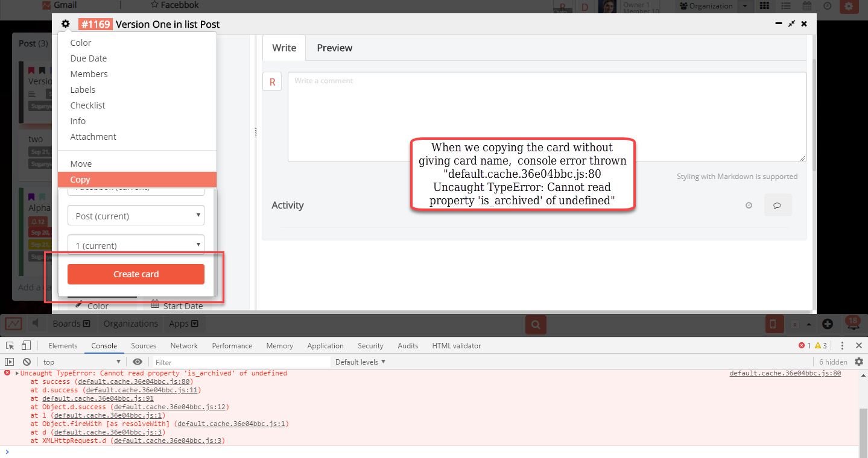Open the default.cache.36e04bbc.js:80 link
The image size is (868, 458).
tap(784, 373)
